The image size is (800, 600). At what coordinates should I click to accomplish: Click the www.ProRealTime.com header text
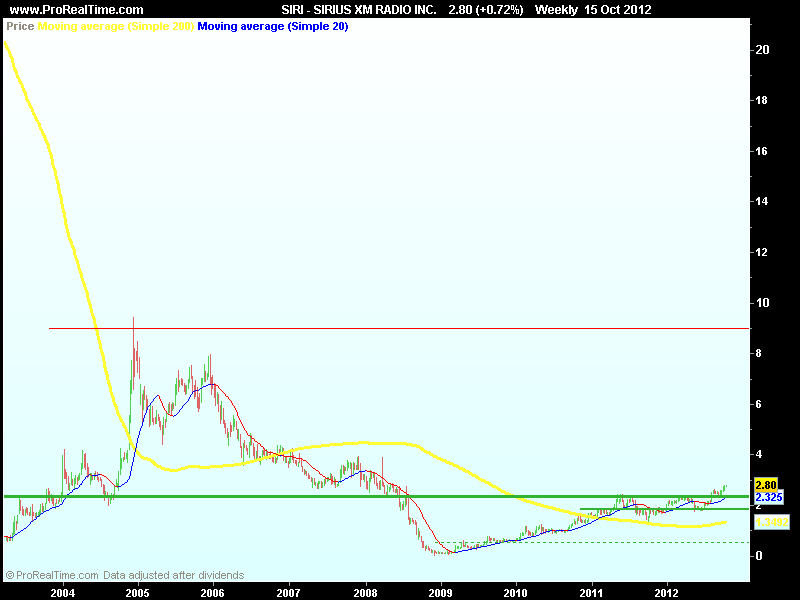tap(77, 10)
